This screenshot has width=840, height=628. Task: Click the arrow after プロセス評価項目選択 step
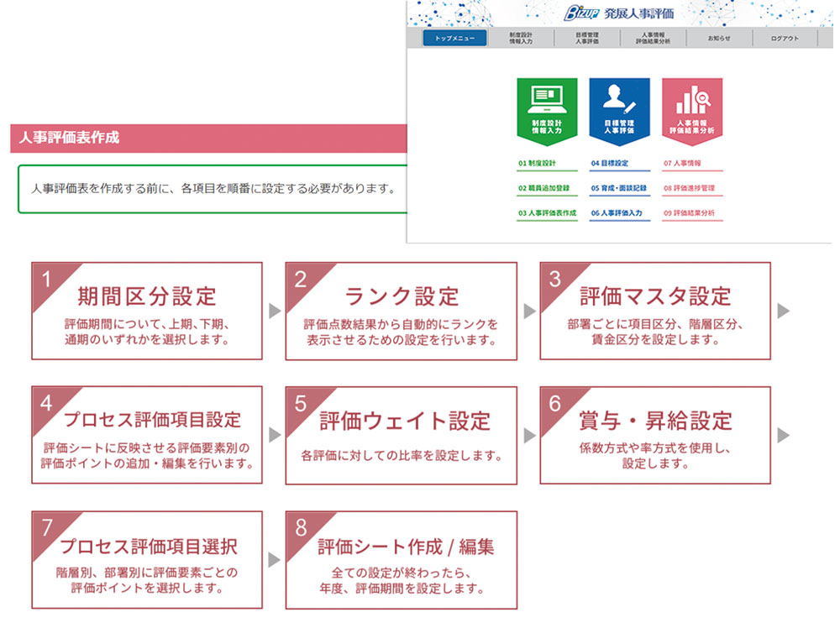274,560
